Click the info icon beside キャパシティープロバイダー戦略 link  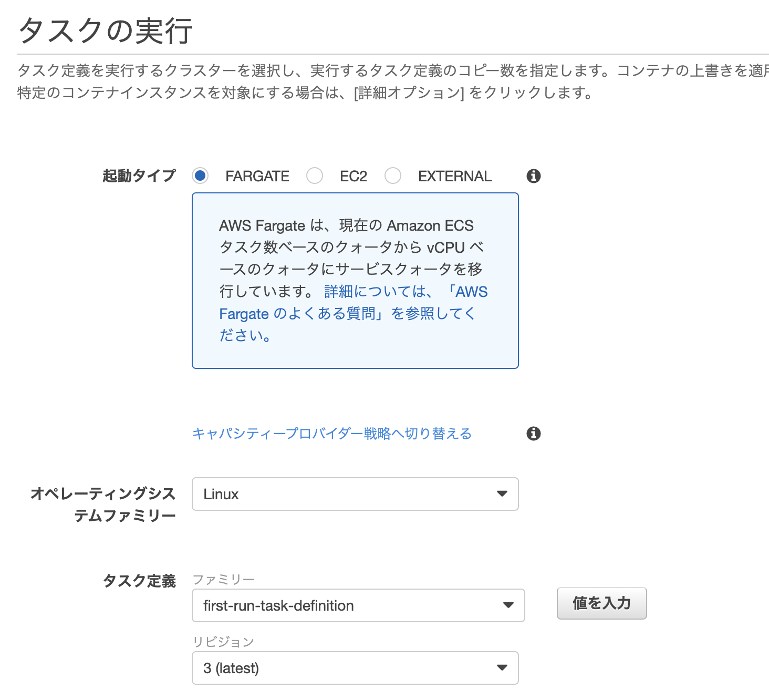534,434
